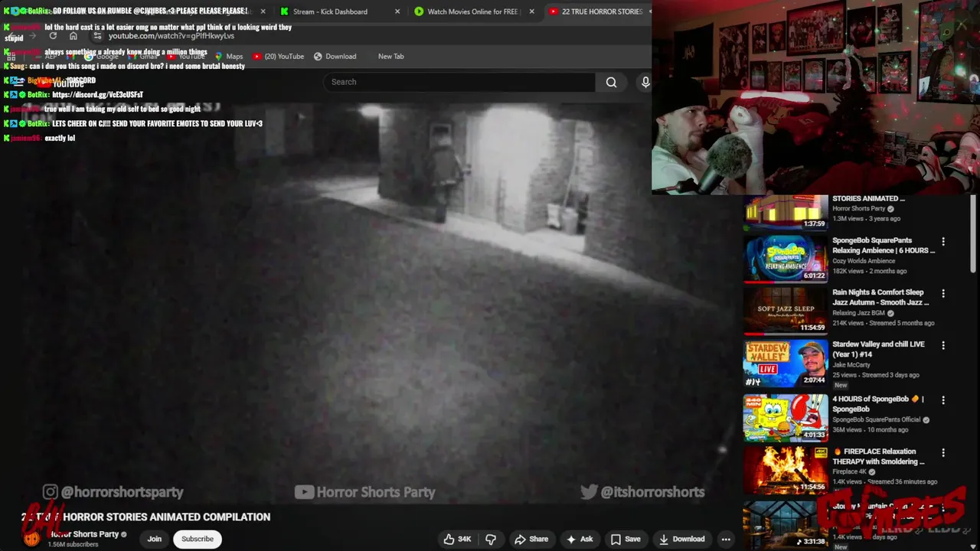The width and height of the screenshot is (980, 551).
Task: Open the Ask AI feature
Action: click(x=579, y=539)
